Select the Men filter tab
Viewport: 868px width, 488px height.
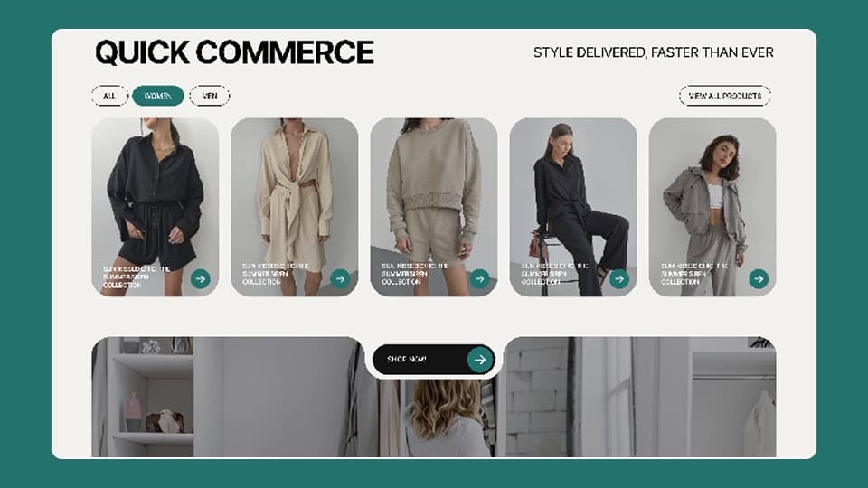click(x=209, y=96)
